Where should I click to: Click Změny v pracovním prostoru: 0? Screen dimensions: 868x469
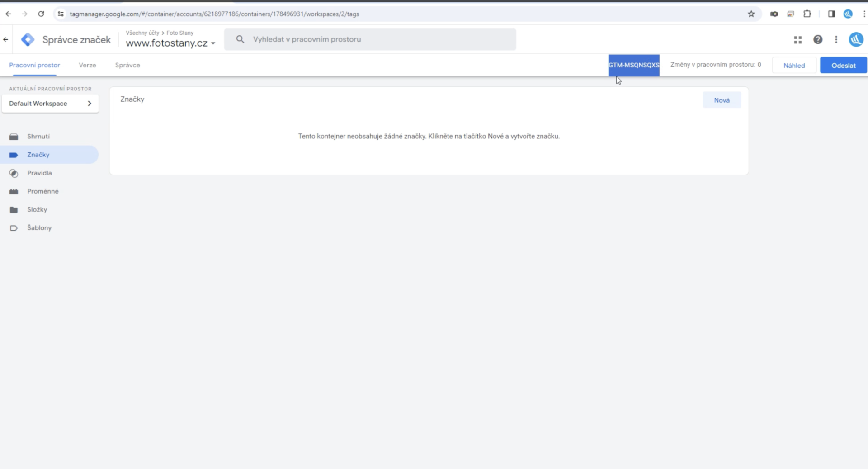point(716,65)
